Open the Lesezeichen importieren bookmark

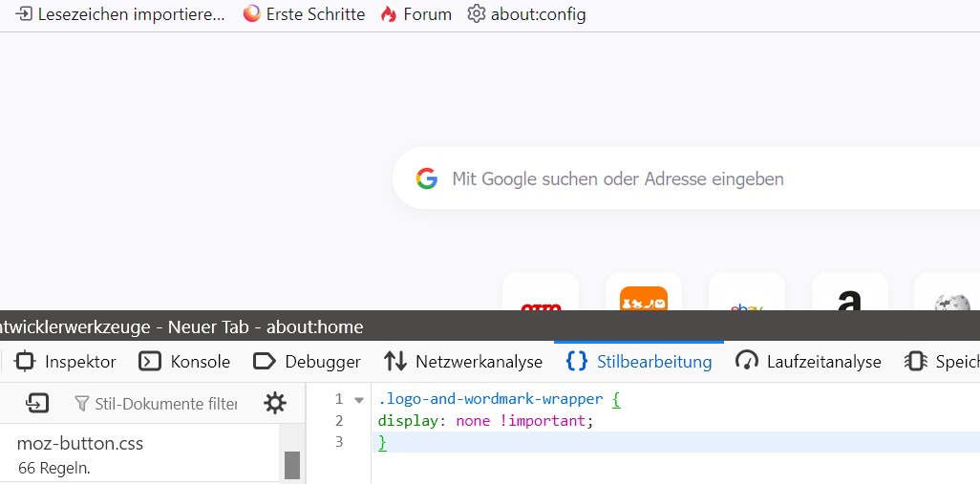point(120,14)
